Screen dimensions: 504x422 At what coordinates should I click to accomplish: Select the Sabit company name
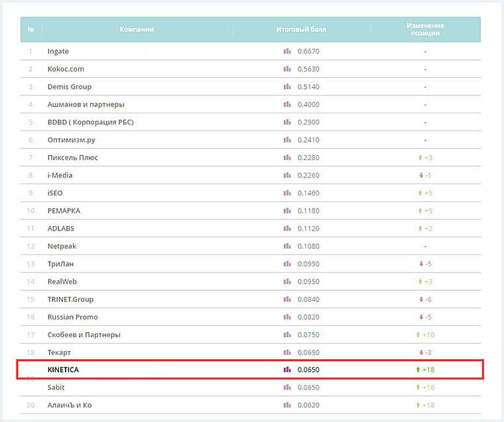coord(56,387)
